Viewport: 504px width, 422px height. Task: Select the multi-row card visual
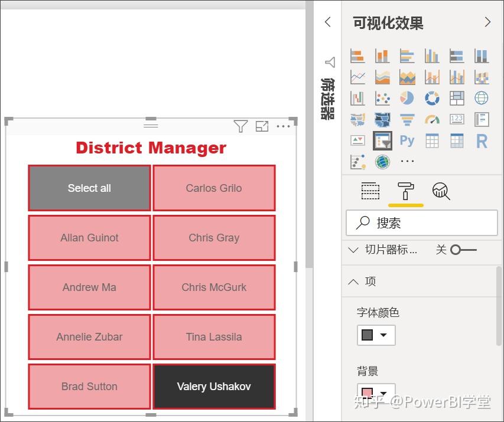pos(482,119)
